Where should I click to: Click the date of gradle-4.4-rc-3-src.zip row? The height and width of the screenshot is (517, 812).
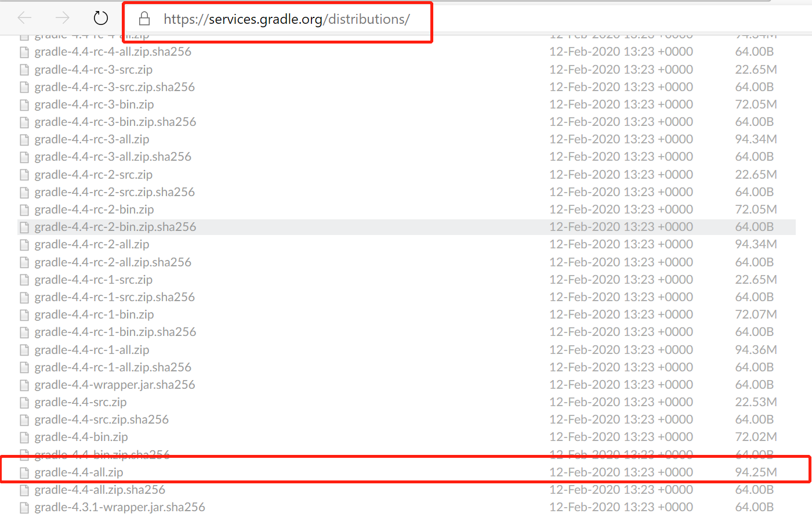(621, 70)
